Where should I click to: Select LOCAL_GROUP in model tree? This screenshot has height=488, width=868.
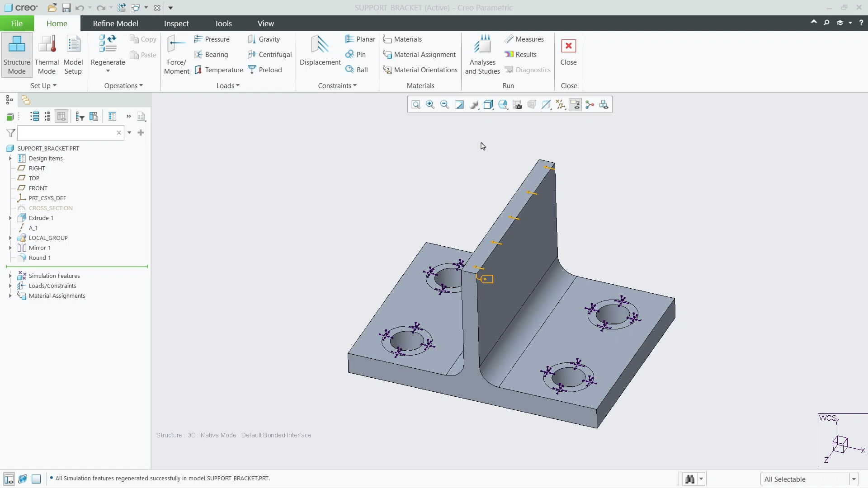[x=48, y=238]
